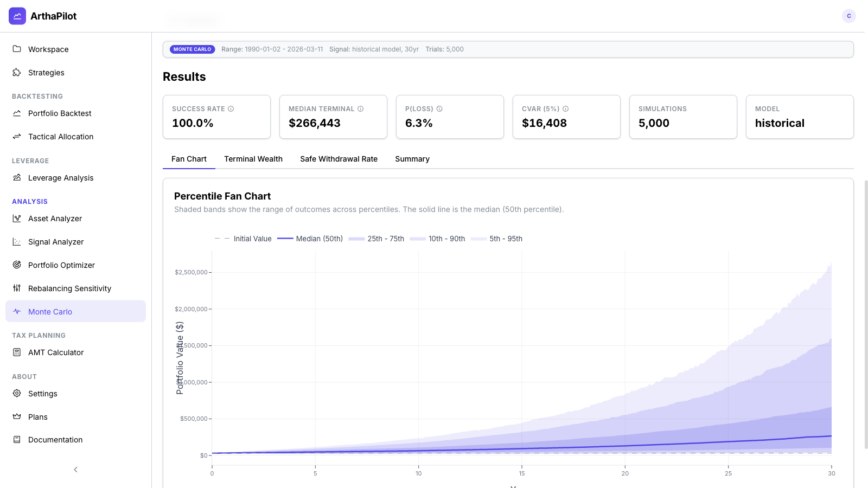Toggle the 25th - 75th legend band

click(376, 239)
